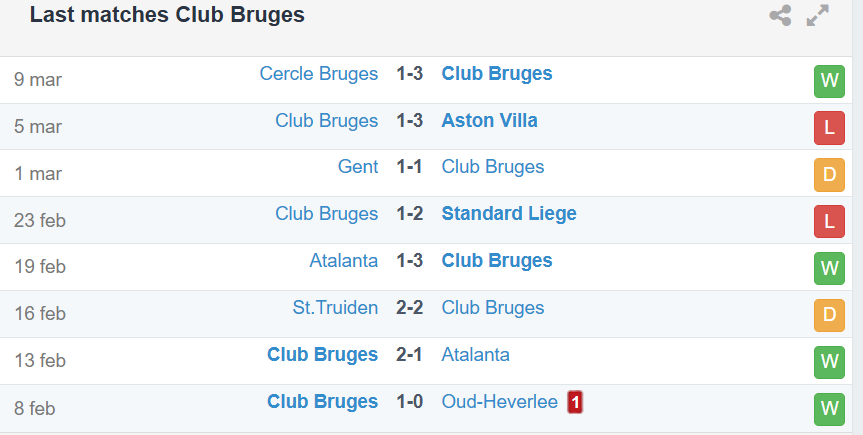Viewport: 863px width, 435px height.
Task: Click the 2-1 score on 13 feb
Action: tap(409, 355)
